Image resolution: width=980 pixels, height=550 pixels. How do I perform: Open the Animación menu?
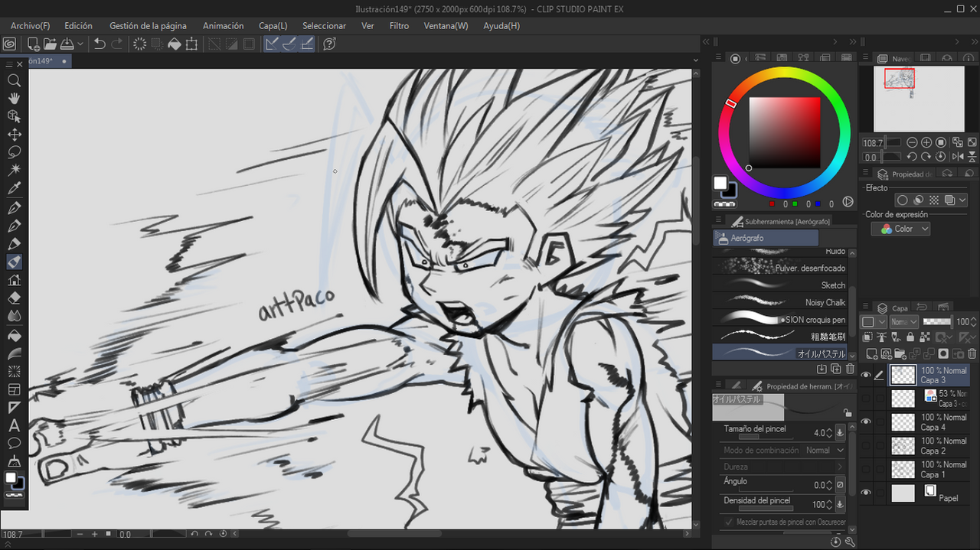(223, 26)
